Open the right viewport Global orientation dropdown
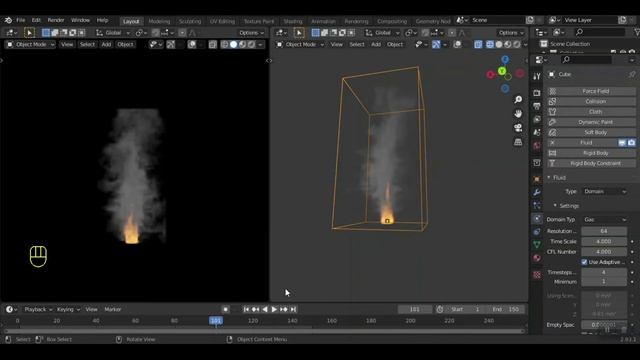The width and height of the screenshot is (640, 360). tap(383, 33)
